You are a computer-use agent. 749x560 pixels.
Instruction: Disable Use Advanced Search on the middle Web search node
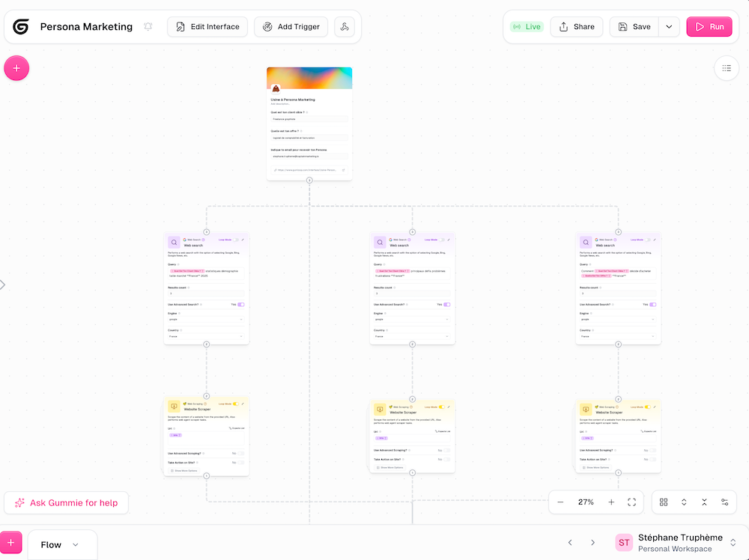(x=446, y=305)
